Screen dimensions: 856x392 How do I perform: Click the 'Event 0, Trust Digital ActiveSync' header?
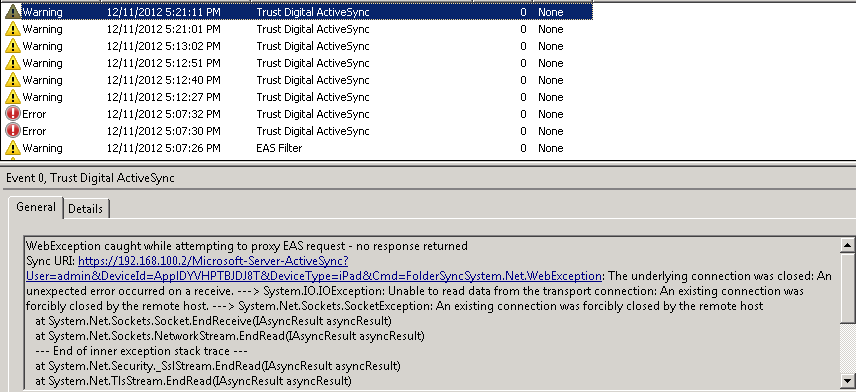91,178
